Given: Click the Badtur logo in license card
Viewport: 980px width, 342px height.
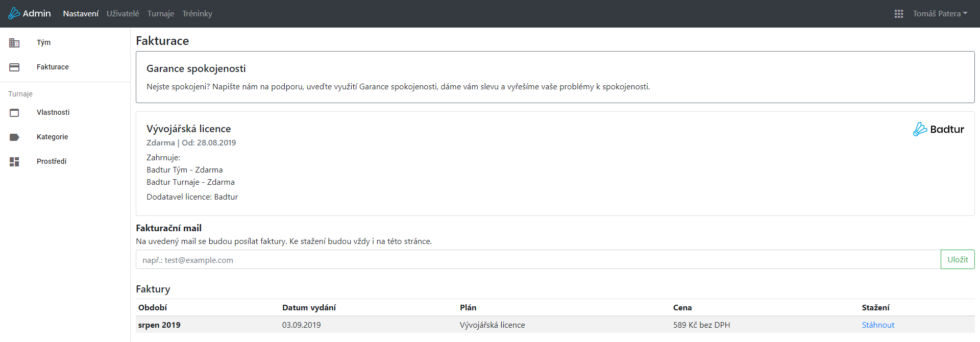Looking at the screenshot, I should tap(938, 129).
